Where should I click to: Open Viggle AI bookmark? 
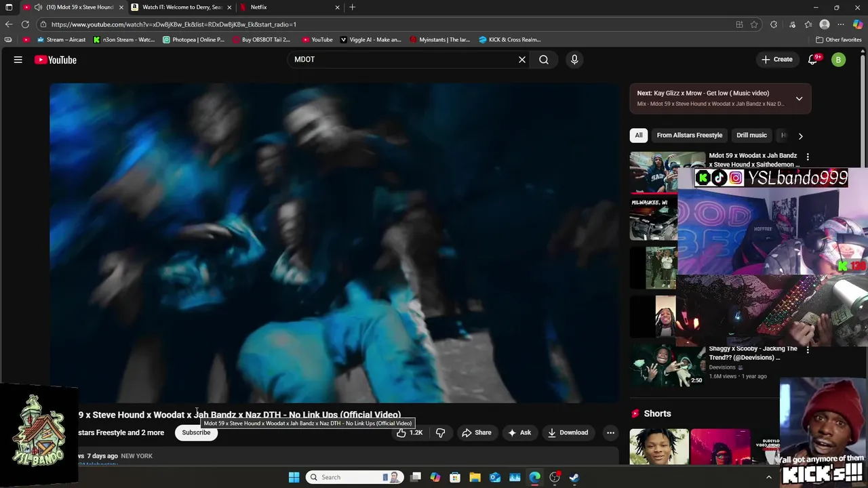[x=371, y=39]
